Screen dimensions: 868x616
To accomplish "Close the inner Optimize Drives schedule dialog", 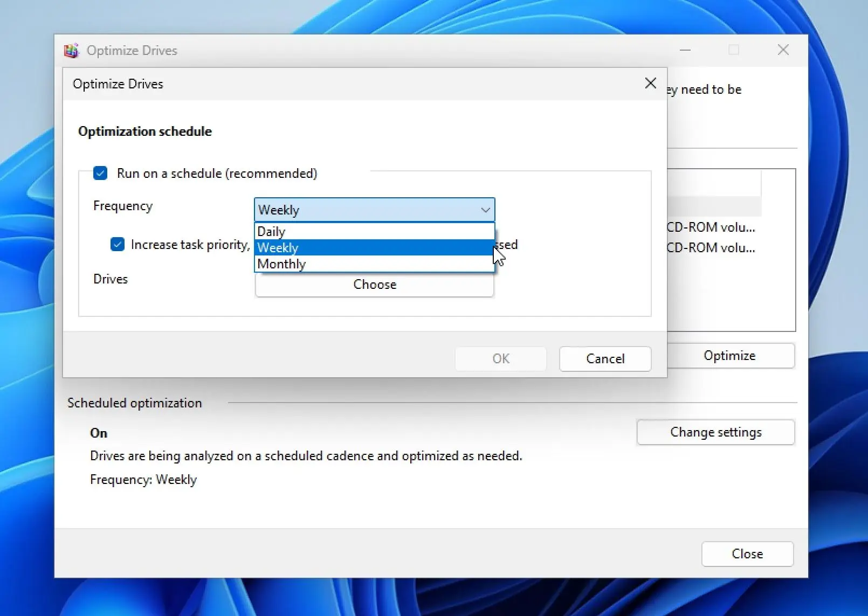I will (x=651, y=83).
